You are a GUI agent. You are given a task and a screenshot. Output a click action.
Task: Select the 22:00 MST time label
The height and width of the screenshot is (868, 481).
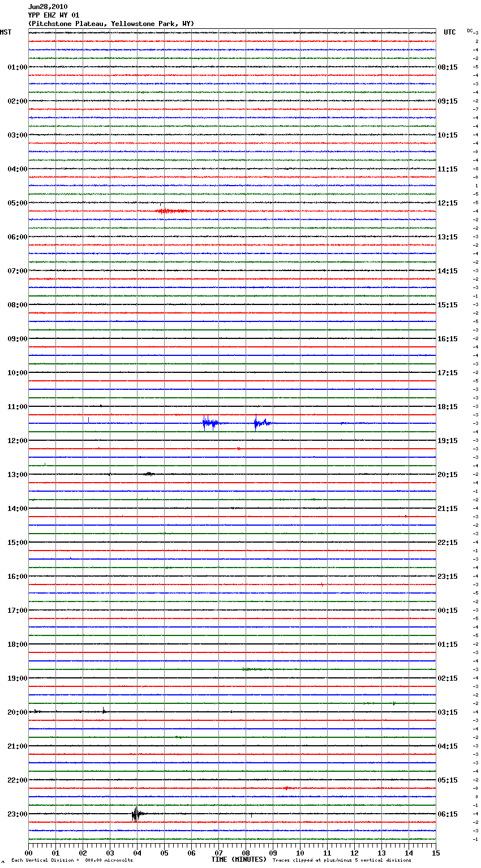tap(18, 780)
